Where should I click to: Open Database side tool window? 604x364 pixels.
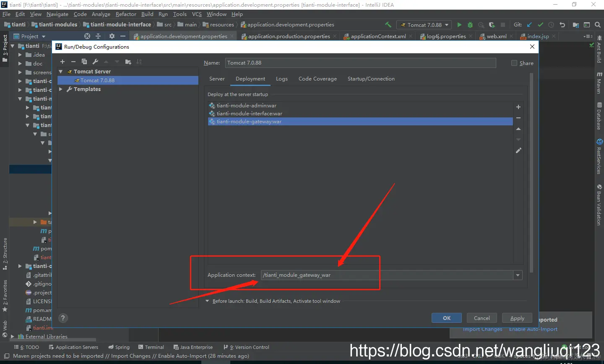coord(599,116)
